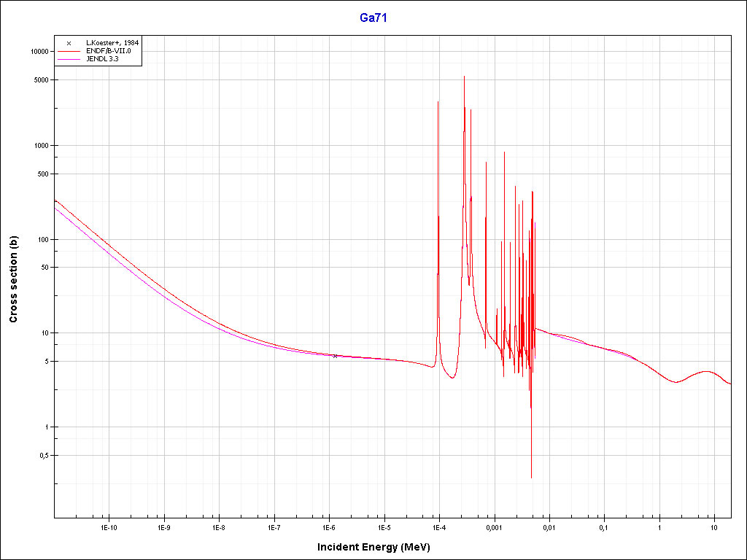Screen dimensions: 747x560
Task: Click the 0,5 y-axis tick label
Action: pos(42,456)
